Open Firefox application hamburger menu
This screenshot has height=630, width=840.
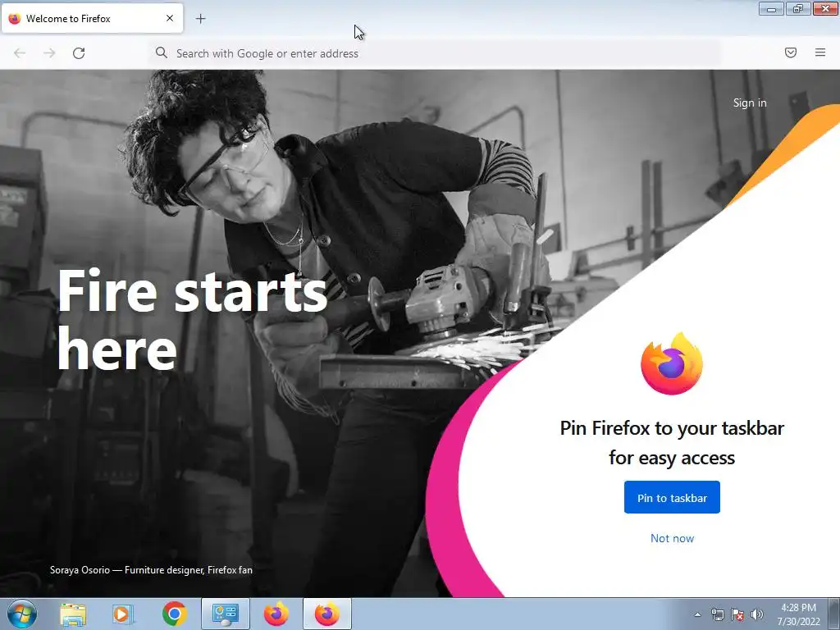click(820, 52)
